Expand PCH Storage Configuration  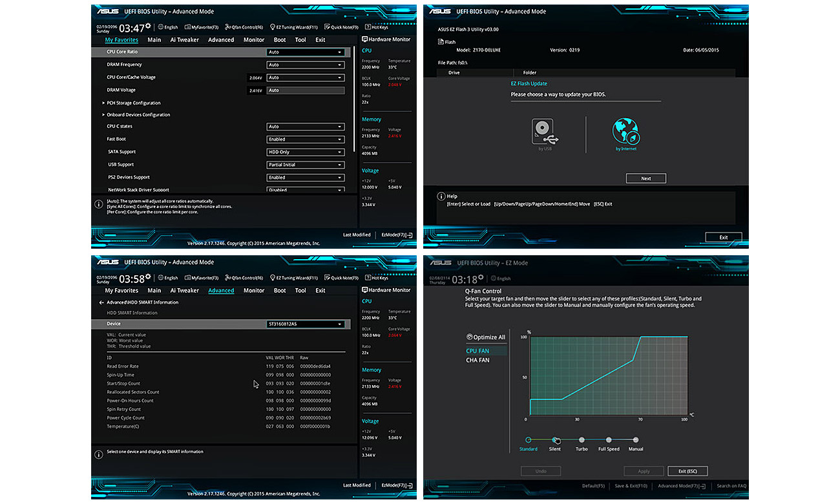[132, 103]
